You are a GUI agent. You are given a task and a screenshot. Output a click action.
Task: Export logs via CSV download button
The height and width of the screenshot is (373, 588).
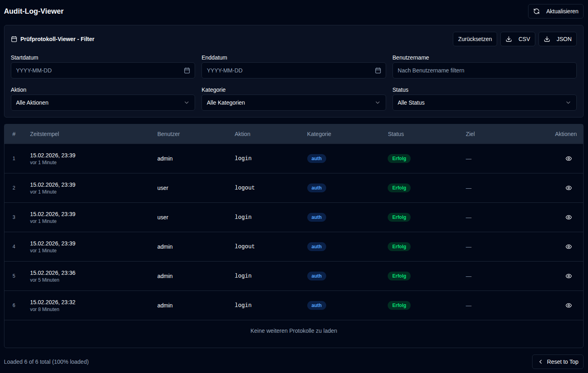click(x=518, y=39)
